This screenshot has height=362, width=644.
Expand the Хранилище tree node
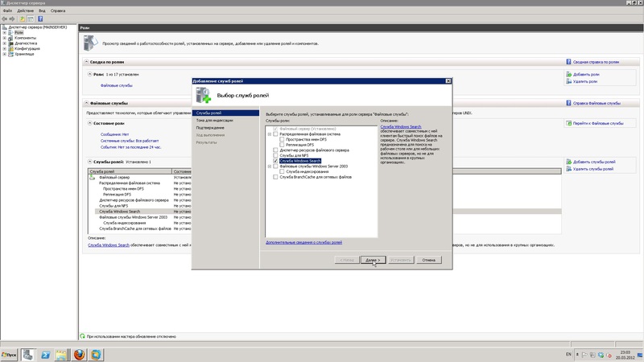pos(5,54)
